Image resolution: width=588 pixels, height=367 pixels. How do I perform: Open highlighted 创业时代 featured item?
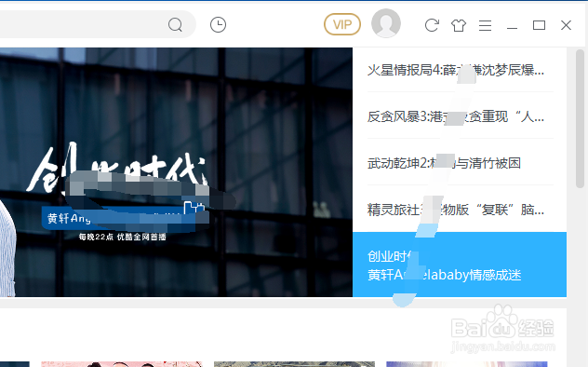pyautogui.click(x=460, y=265)
